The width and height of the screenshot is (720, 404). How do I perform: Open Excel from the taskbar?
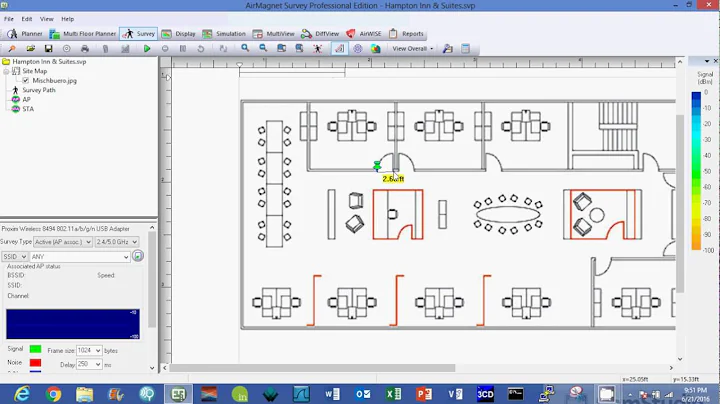pyautogui.click(x=394, y=394)
